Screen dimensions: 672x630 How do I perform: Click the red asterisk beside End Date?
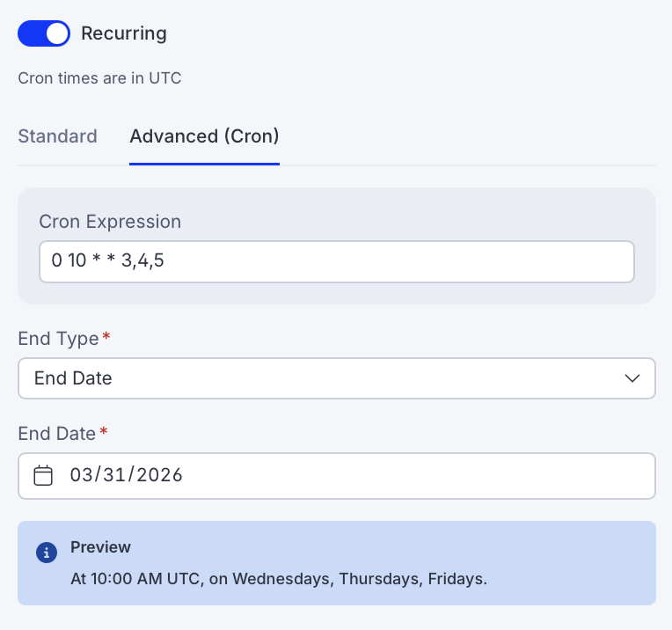point(103,433)
